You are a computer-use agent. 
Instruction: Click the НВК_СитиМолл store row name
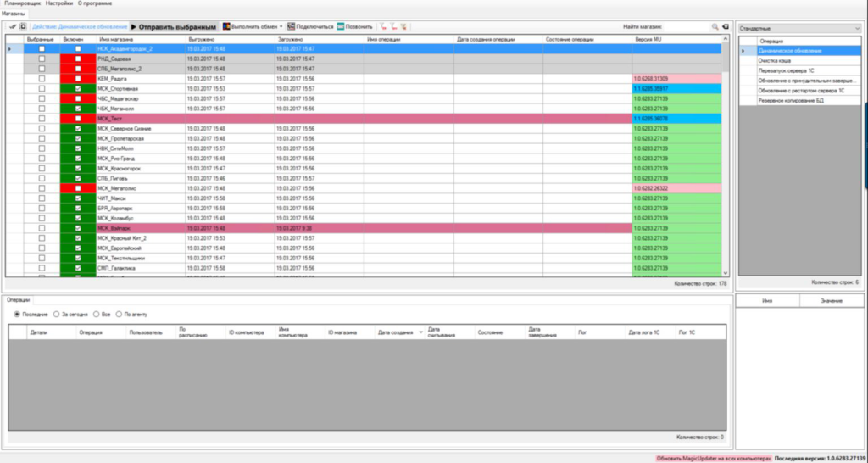click(114, 148)
